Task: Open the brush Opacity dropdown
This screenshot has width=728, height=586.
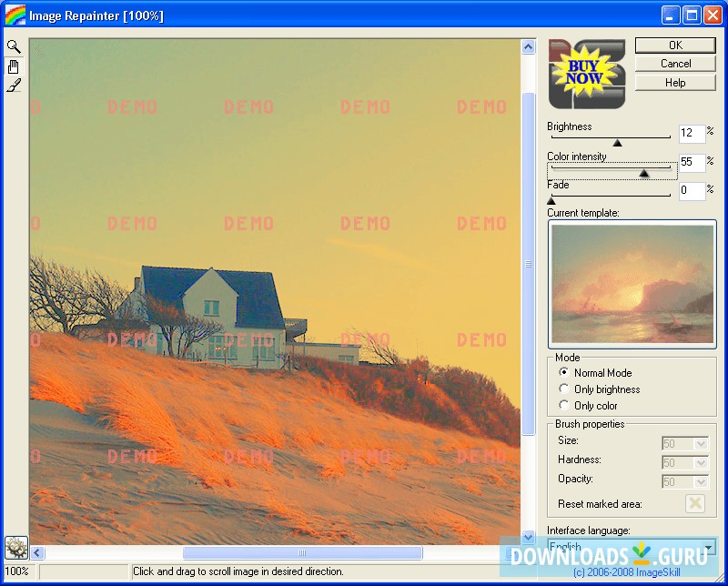Action: 701,481
